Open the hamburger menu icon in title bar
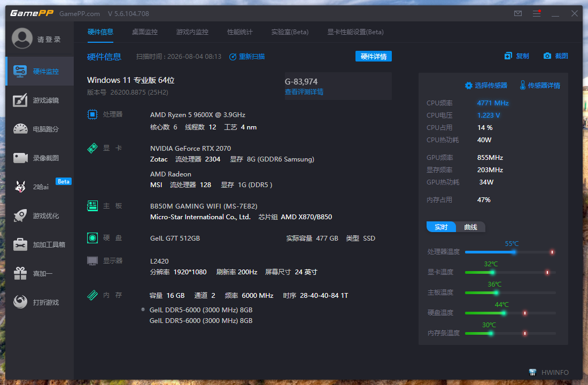The image size is (588, 385). tap(537, 13)
